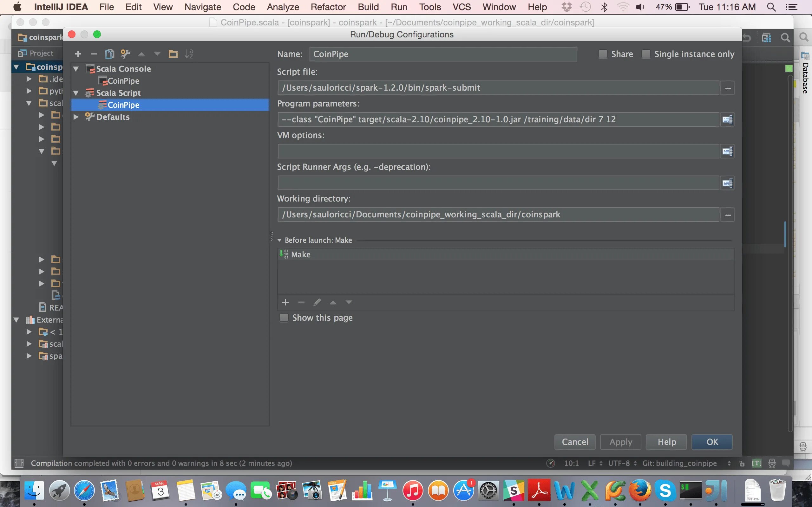Collapse the Scala Console node
This screenshot has height=507, width=812.
click(x=76, y=69)
